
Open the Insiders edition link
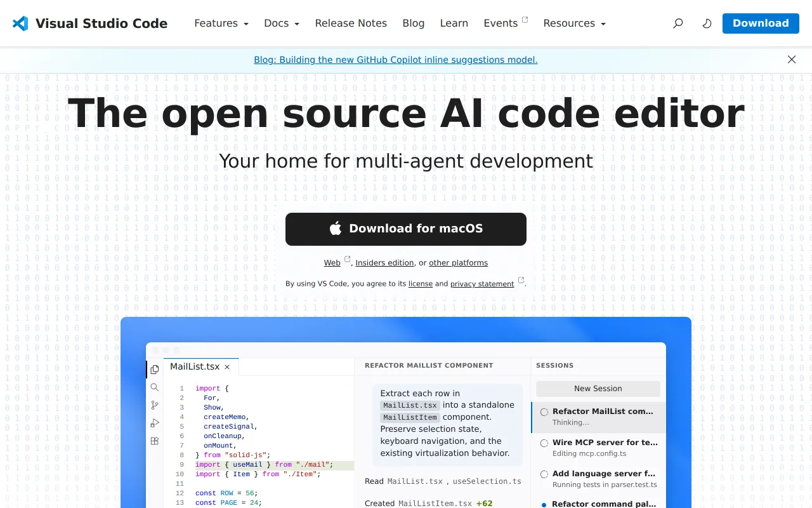point(384,263)
